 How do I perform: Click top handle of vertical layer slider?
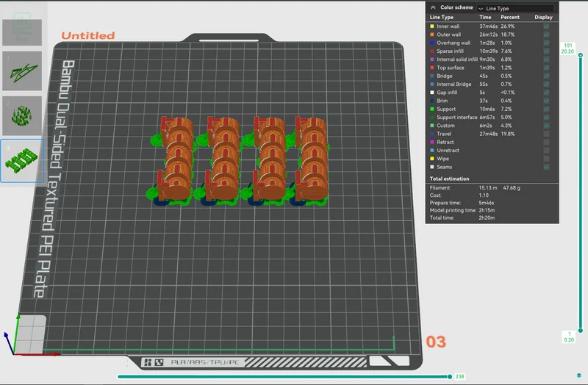tap(581, 55)
